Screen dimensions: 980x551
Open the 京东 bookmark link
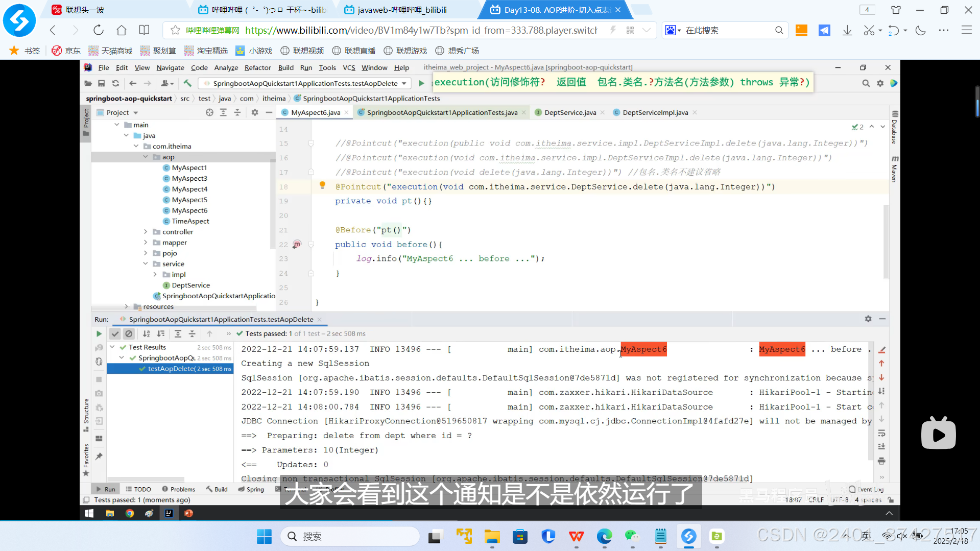point(66,51)
